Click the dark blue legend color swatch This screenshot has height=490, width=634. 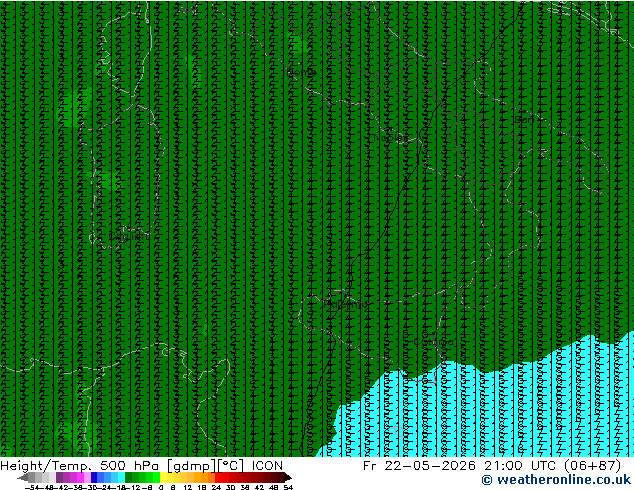94,477
